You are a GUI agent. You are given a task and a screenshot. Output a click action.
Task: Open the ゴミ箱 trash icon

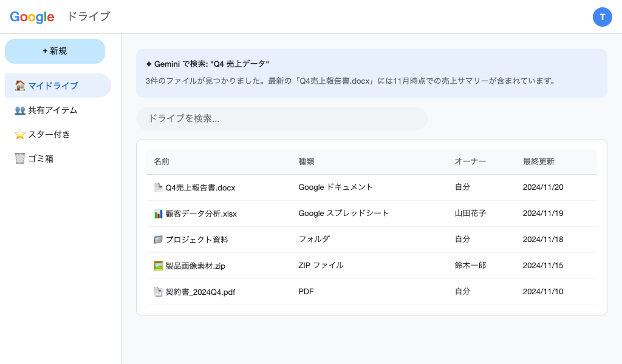(20, 158)
